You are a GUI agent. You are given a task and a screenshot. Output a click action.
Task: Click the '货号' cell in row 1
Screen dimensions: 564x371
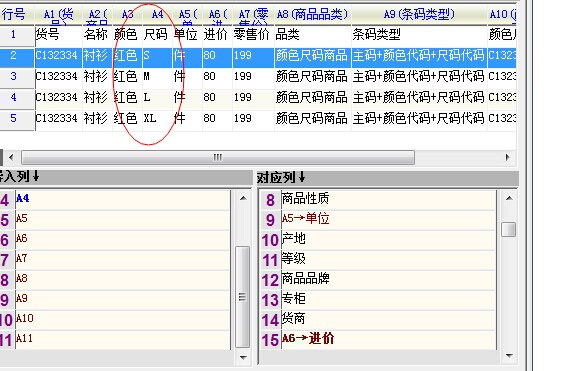59,35
